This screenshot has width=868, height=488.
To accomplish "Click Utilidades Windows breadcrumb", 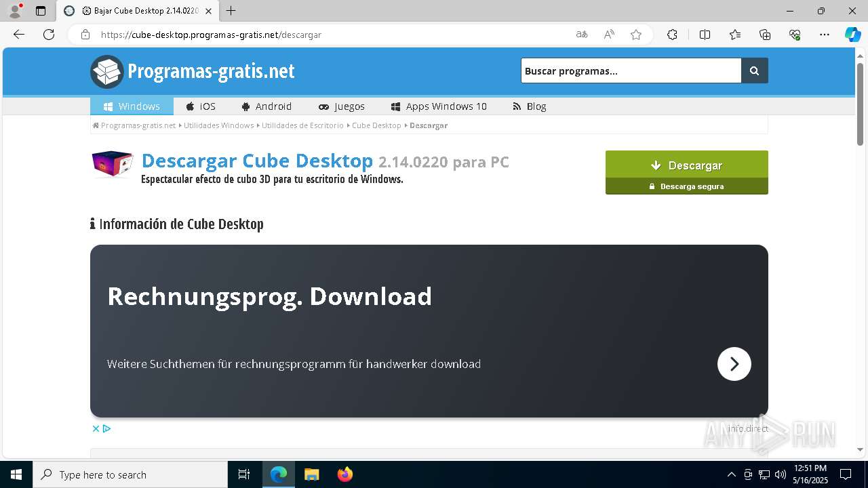I will [218, 125].
